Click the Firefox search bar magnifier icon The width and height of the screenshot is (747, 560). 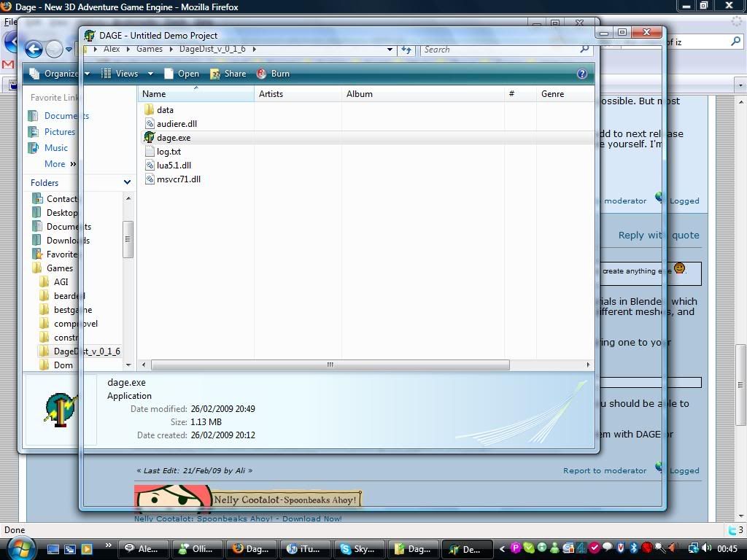(735, 42)
